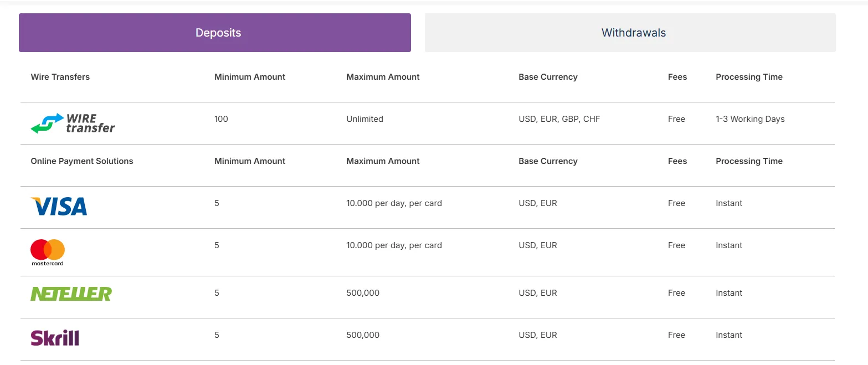Click 'Minimum Amount' header in Online Payment section
Image resolution: width=868 pixels, height=365 pixels.
point(250,161)
